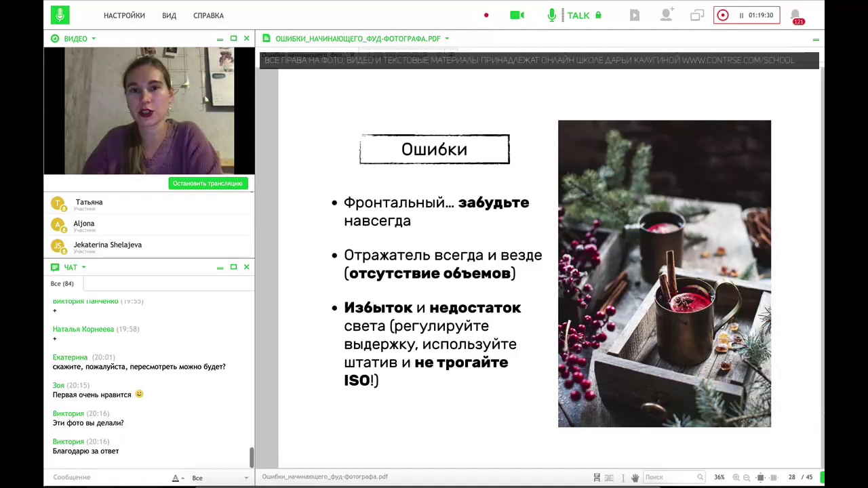Image resolution: width=868 pixels, height=488 pixels.
Task: Toggle the TALK mode button
Action: pyautogui.click(x=578, y=16)
